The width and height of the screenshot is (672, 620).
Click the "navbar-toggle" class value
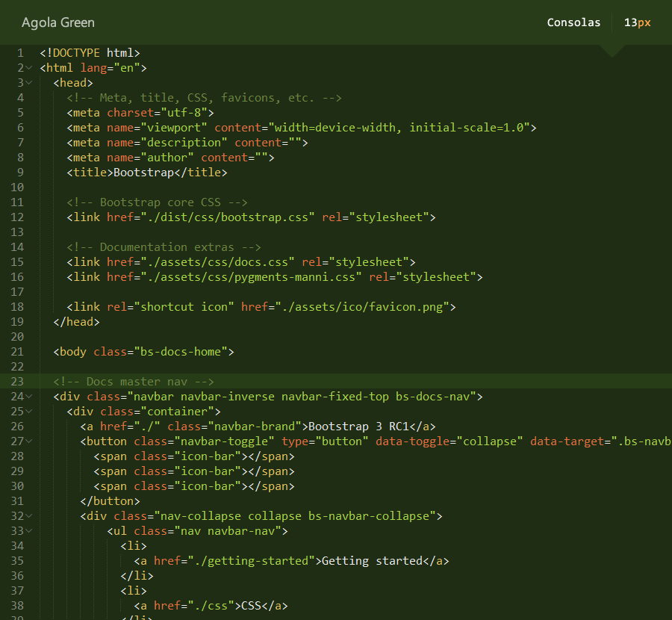(x=224, y=441)
